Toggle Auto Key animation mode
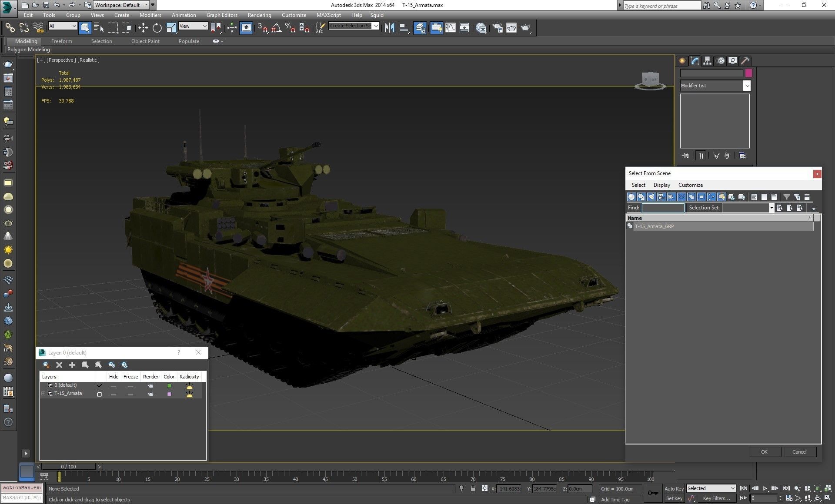This screenshot has height=504, width=835. 674,488
